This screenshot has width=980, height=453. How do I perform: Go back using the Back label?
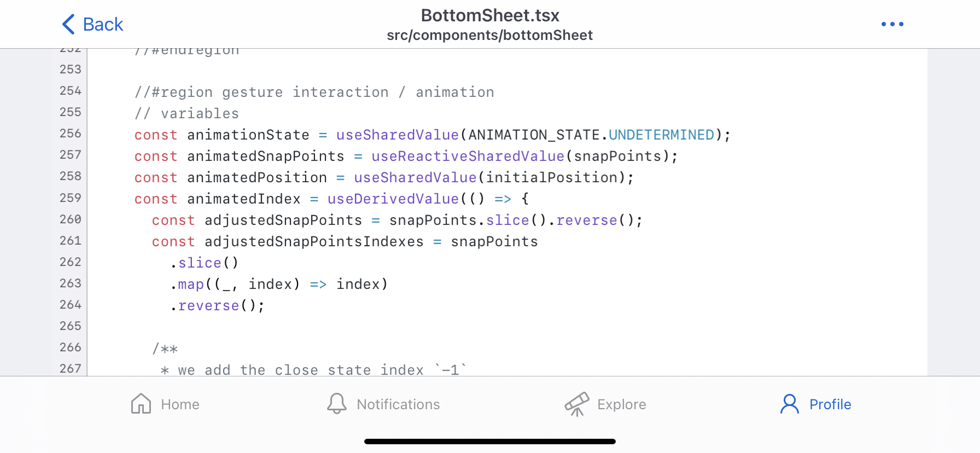pos(103,24)
